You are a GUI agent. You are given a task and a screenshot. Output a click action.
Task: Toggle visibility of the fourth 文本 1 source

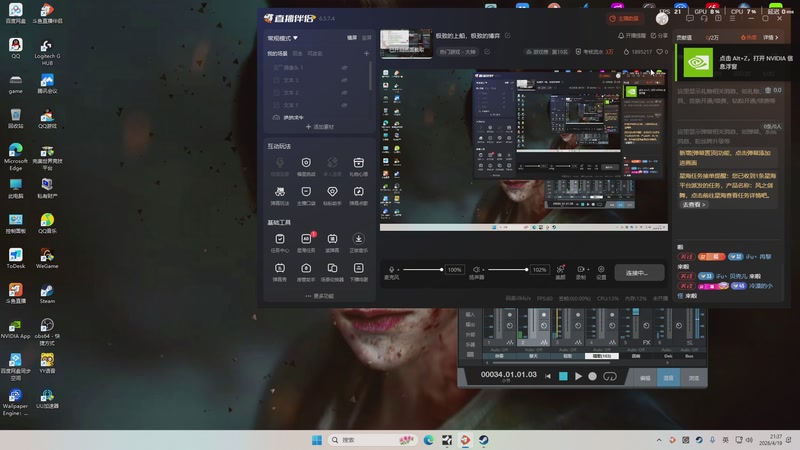tap(344, 105)
